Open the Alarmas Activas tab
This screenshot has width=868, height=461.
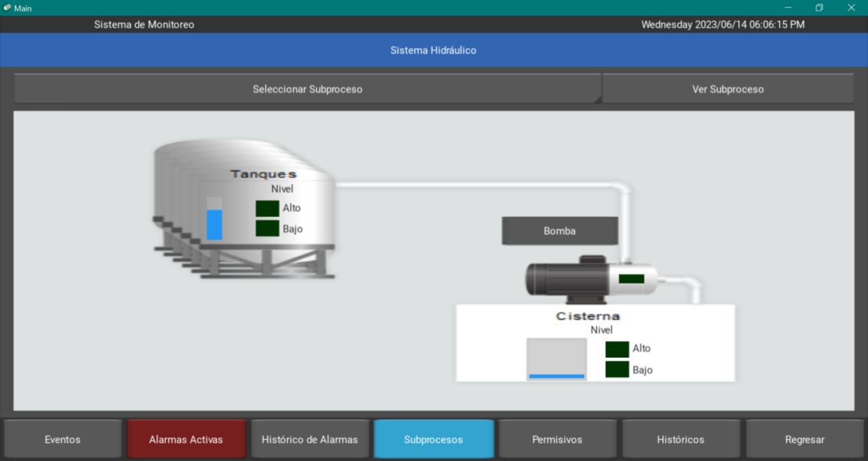186,439
